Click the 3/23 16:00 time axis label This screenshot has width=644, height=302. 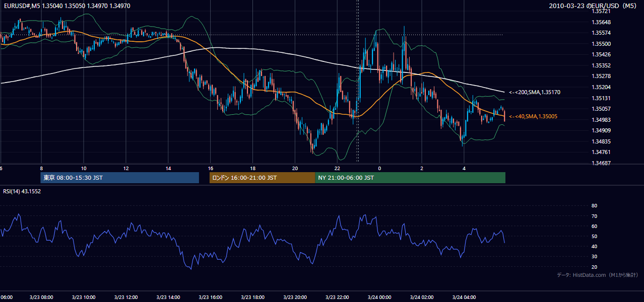click(x=211, y=297)
